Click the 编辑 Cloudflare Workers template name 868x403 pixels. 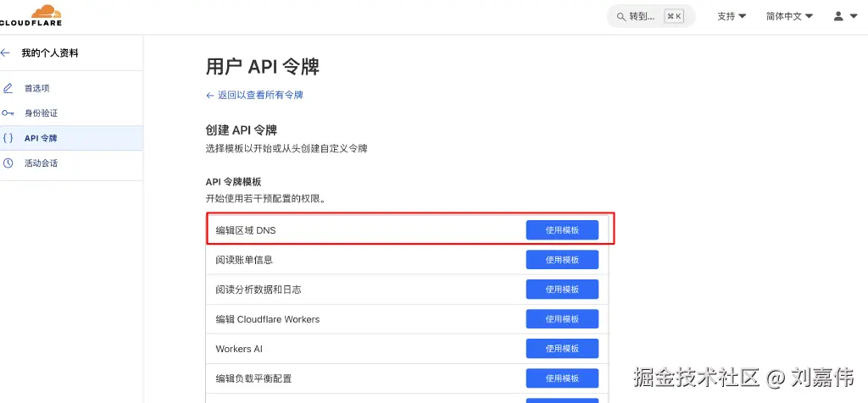click(x=267, y=319)
